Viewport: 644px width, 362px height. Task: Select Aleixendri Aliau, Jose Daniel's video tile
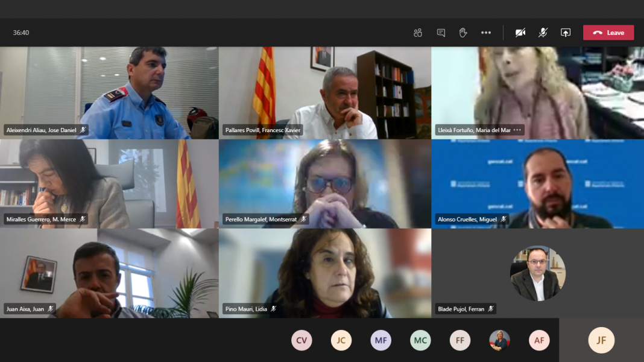pos(109,92)
